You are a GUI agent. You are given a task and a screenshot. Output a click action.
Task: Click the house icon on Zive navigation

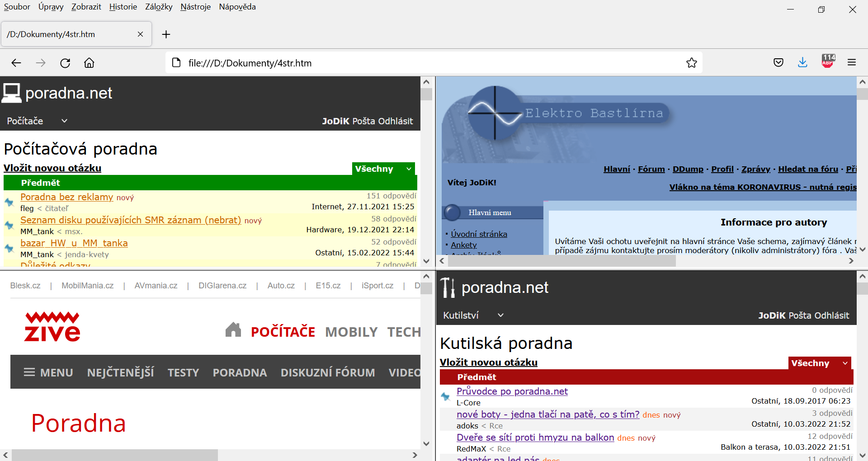coord(233,330)
